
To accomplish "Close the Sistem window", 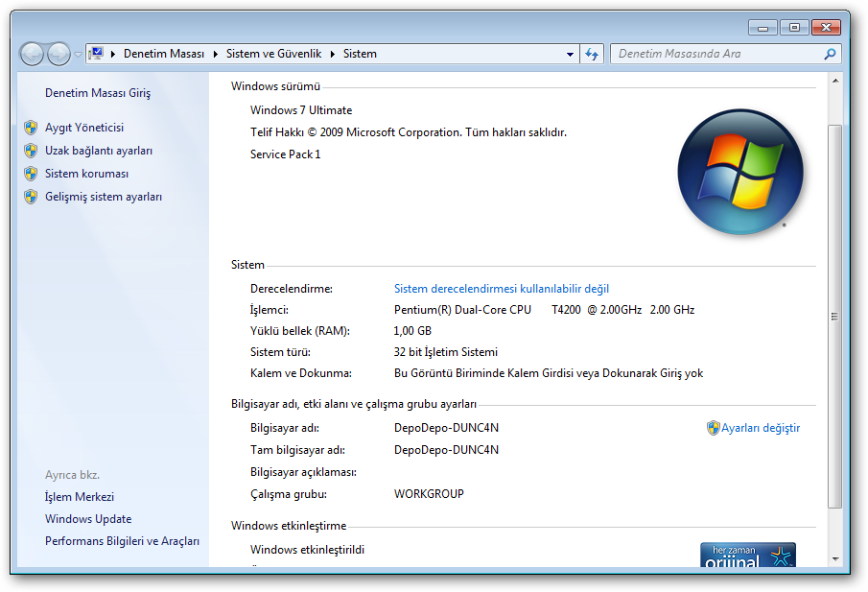I will pyautogui.click(x=826, y=27).
